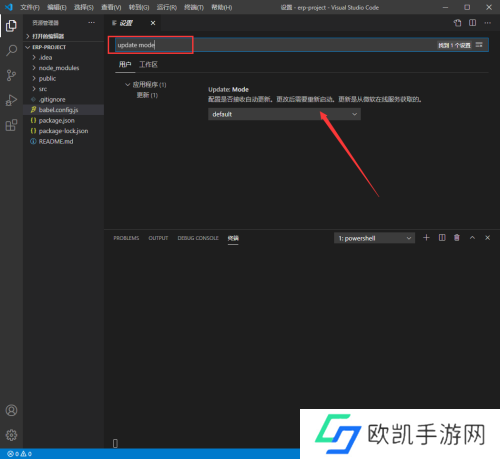Maximize the terminal panel size
The width and height of the screenshot is (500, 459).
click(x=472, y=238)
